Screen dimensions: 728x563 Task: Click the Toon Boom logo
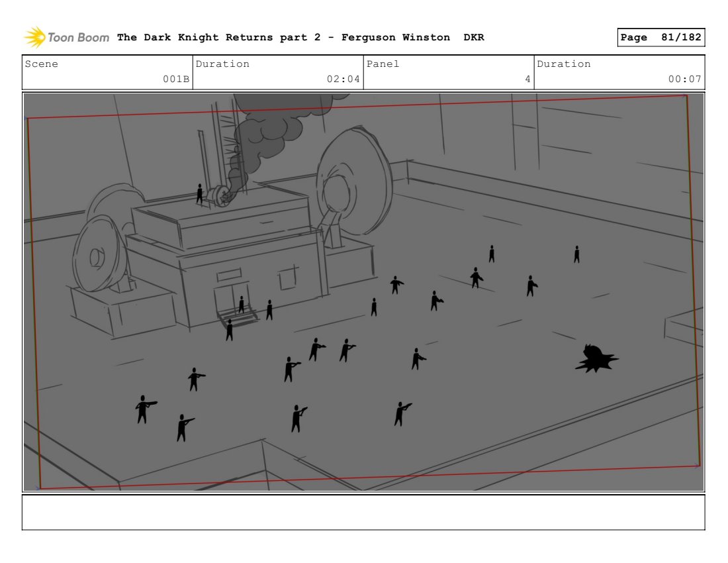(x=67, y=37)
